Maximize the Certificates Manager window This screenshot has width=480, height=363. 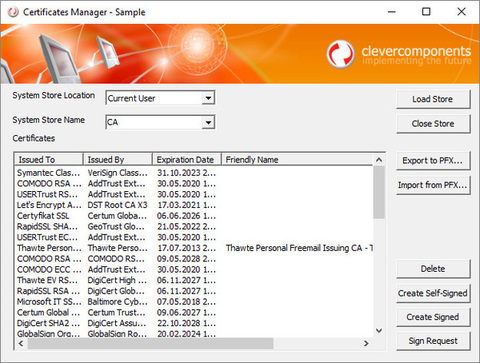tap(426, 12)
